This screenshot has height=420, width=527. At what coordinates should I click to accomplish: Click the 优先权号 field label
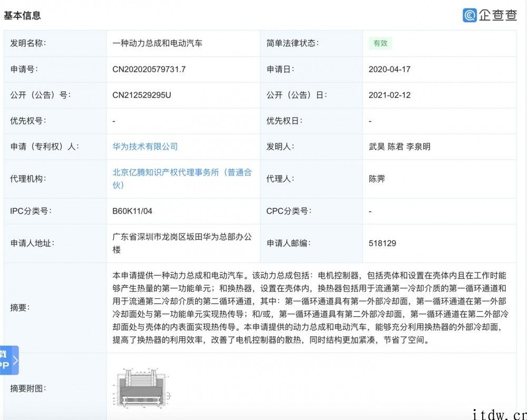[28, 121]
